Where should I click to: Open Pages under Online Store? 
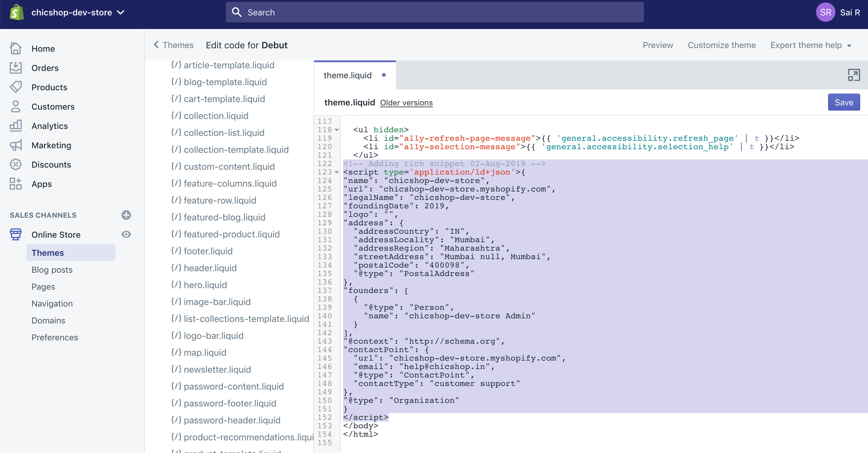tap(43, 287)
